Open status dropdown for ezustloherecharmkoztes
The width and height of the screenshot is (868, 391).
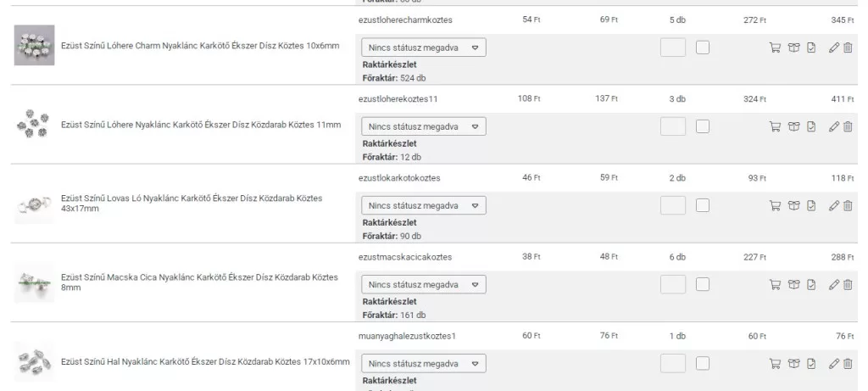424,48
